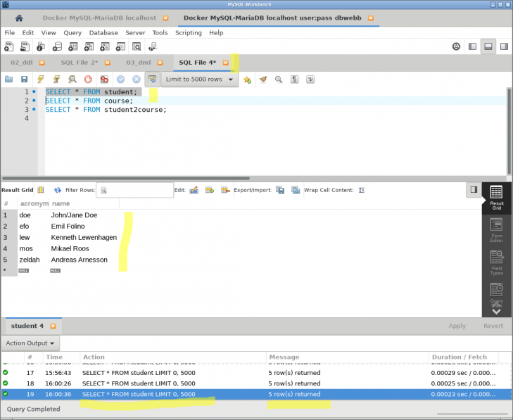
Task: Execute the whole SQL script
Action: pyautogui.click(x=41, y=79)
